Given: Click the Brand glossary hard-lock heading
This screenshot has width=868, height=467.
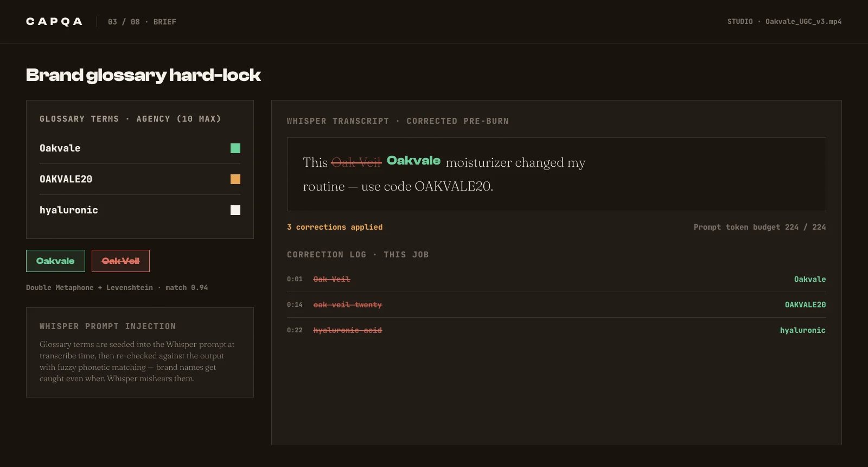Looking at the screenshot, I should click(x=144, y=75).
